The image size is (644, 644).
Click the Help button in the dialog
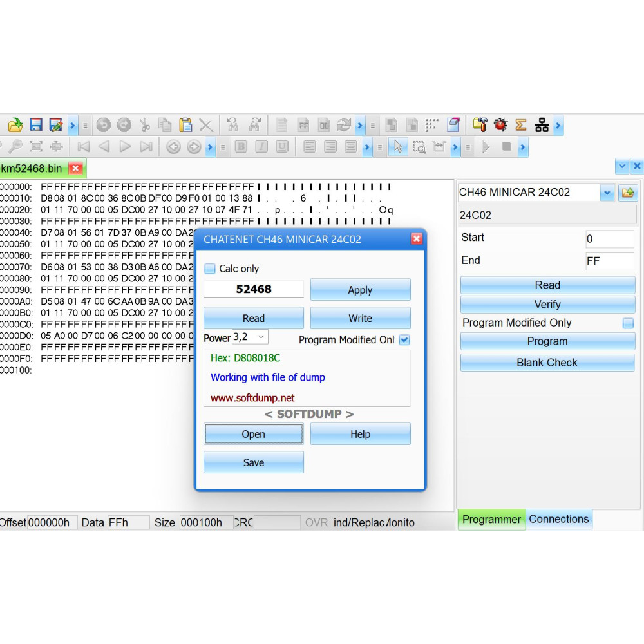[360, 434]
